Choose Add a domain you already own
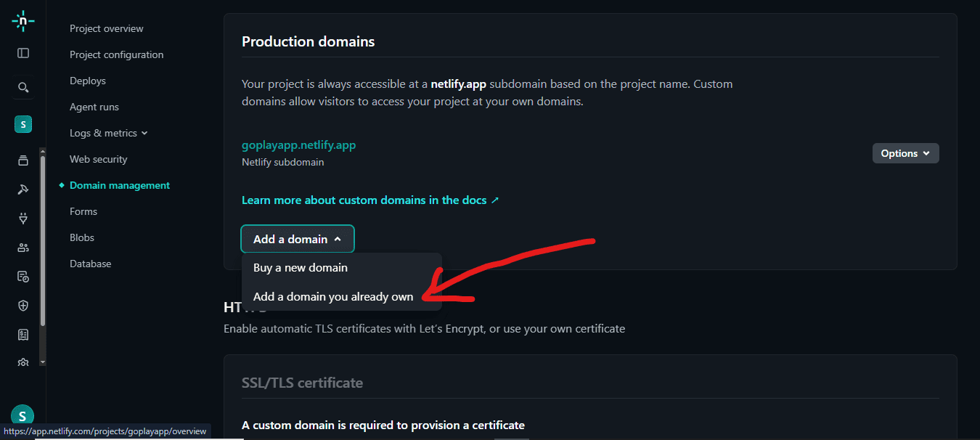The width and height of the screenshot is (980, 440). [x=341, y=297]
